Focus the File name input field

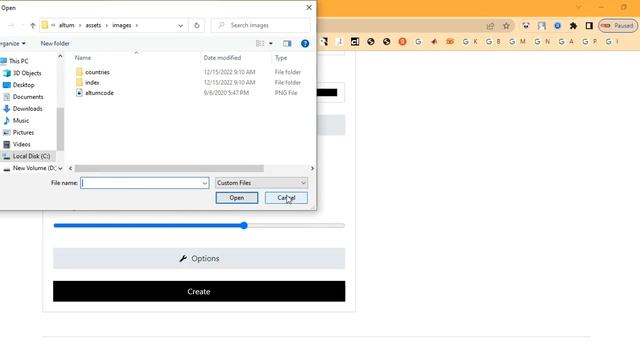click(x=141, y=183)
